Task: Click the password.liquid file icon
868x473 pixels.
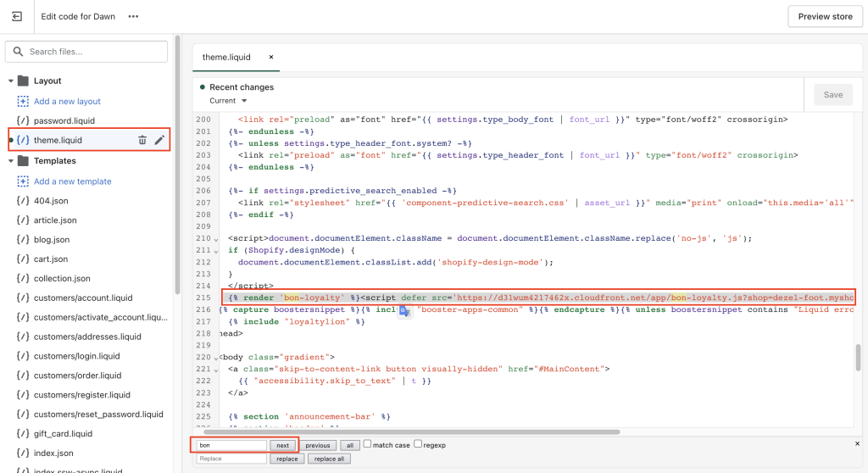Action: 23,120
